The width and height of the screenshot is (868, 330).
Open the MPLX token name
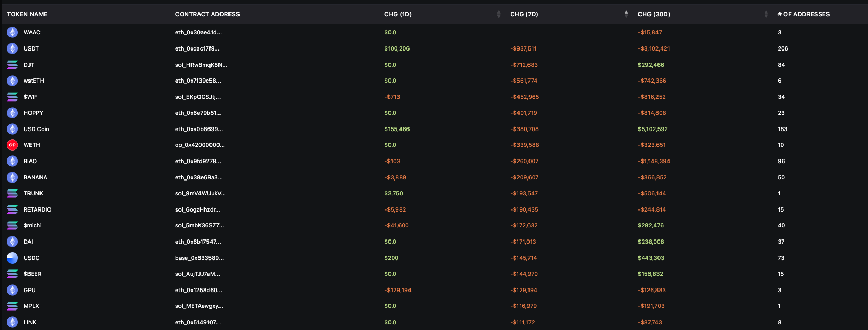(x=32, y=306)
